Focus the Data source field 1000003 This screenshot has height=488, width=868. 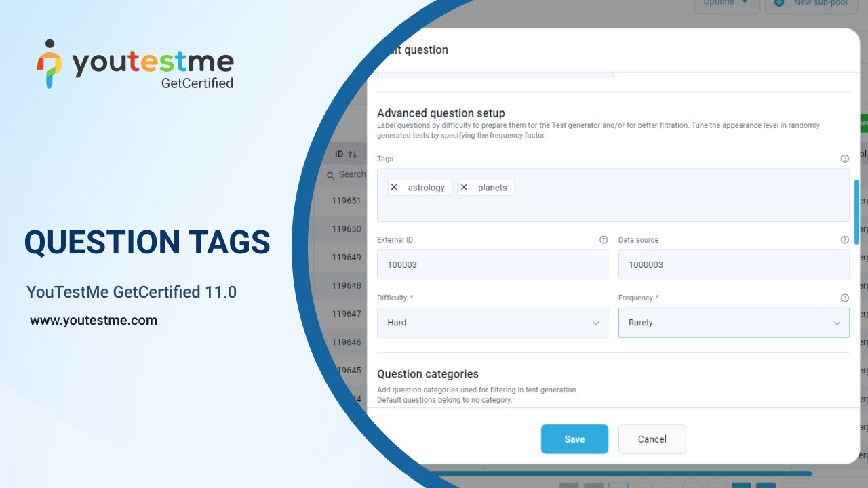(x=734, y=264)
